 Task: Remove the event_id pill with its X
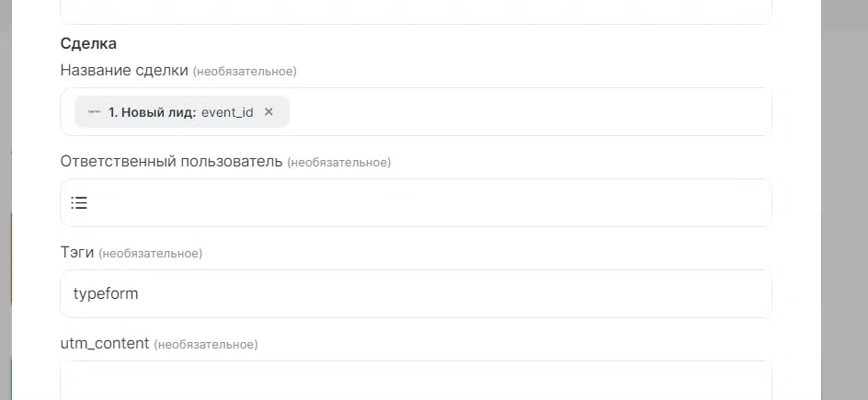pyautogui.click(x=268, y=112)
